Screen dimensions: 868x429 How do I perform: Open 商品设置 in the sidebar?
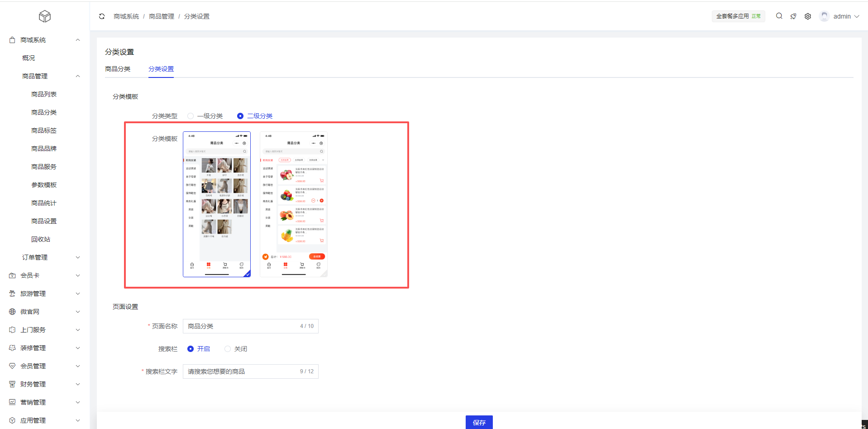click(44, 221)
